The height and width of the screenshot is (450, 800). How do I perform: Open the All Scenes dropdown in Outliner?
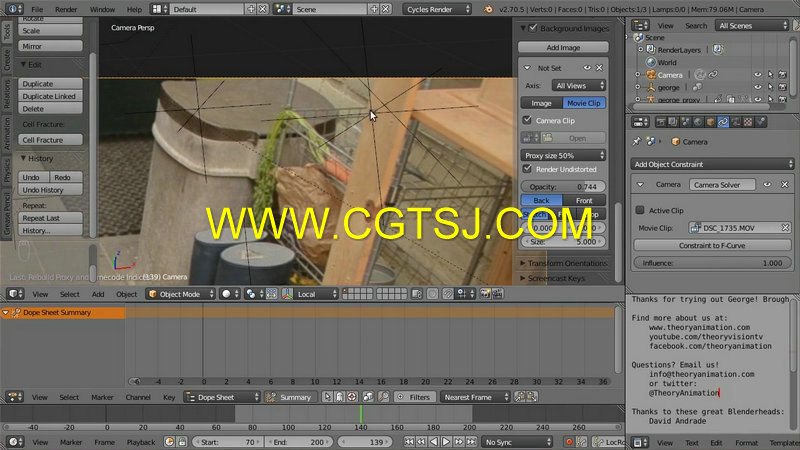[752, 26]
